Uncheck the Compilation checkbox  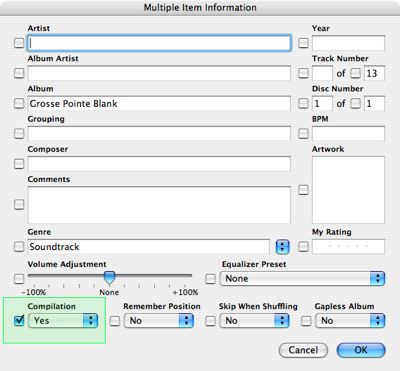tap(19, 321)
